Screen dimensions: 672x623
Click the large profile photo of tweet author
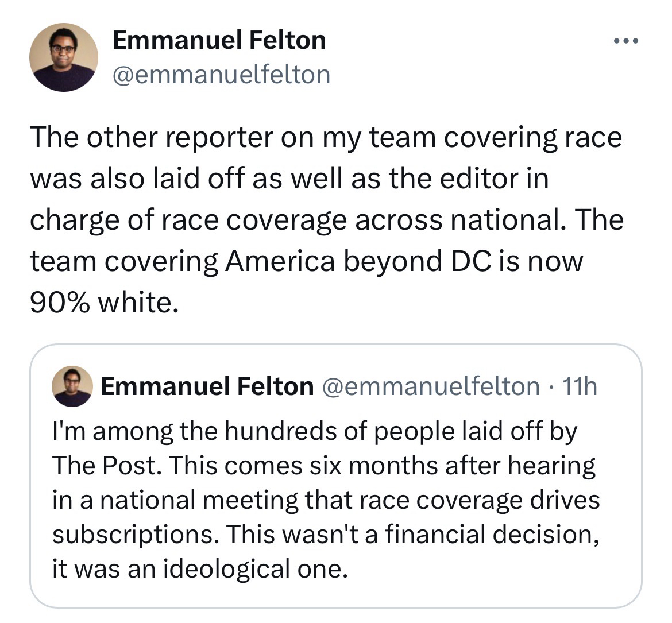(x=64, y=57)
